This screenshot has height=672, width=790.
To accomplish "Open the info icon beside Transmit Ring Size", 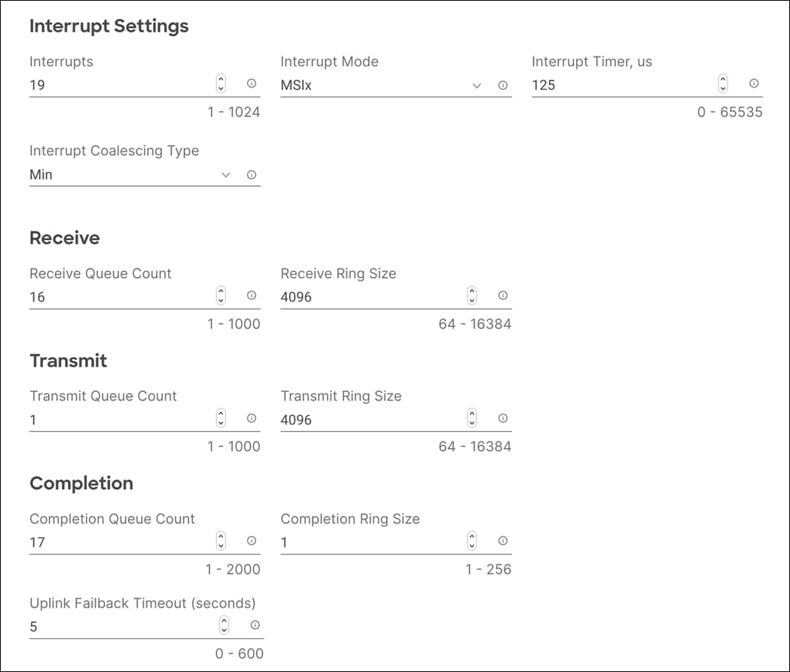I will pyautogui.click(x=502, y=418).
